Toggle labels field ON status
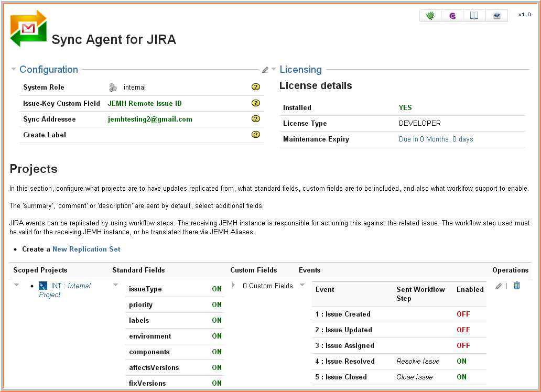 pyautogui.click(x=217, y=320)
